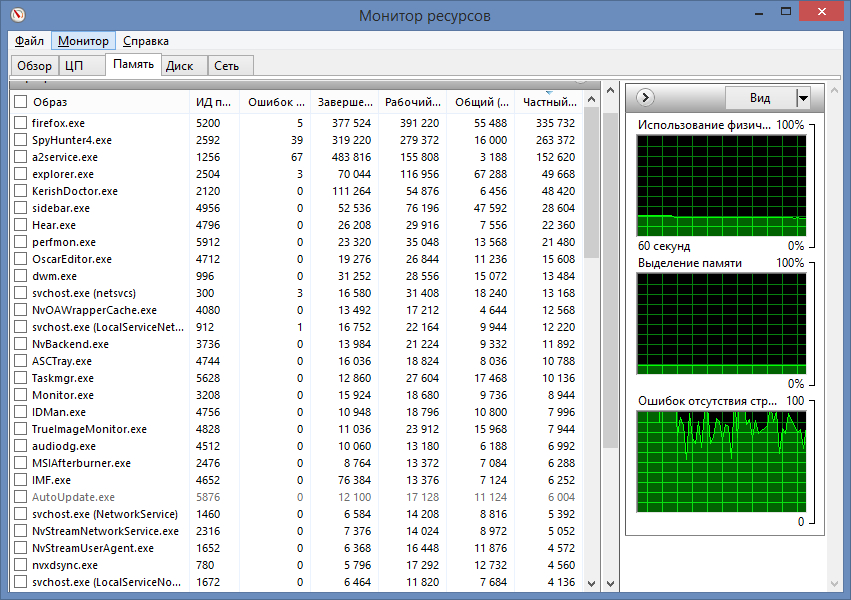Toggle the select-all checkbox beside Образ
851x600 pixels.
click(x=21, y=102)
